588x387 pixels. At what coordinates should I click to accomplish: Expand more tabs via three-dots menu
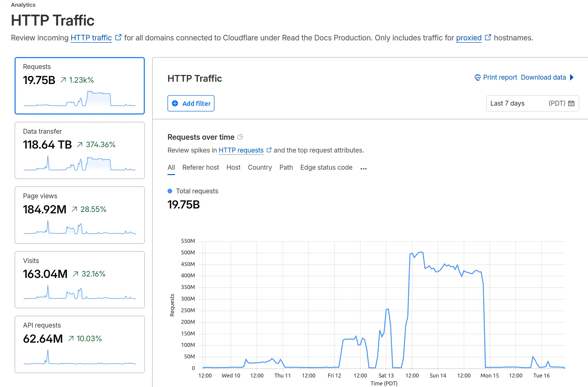[363, 169]
